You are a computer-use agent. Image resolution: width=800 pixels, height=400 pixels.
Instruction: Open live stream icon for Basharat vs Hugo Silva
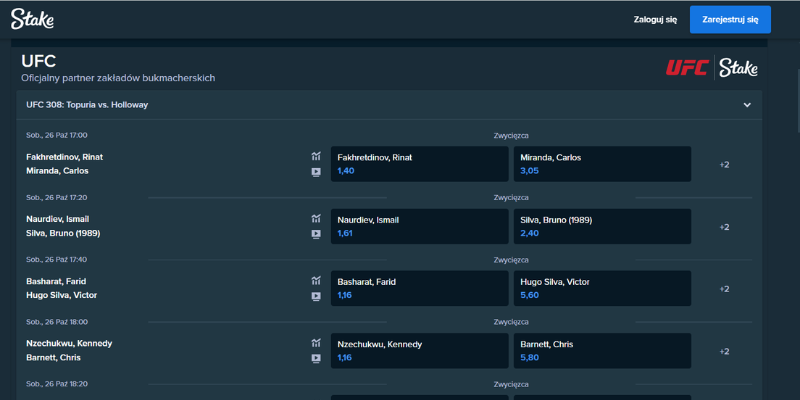coord(315,296)
